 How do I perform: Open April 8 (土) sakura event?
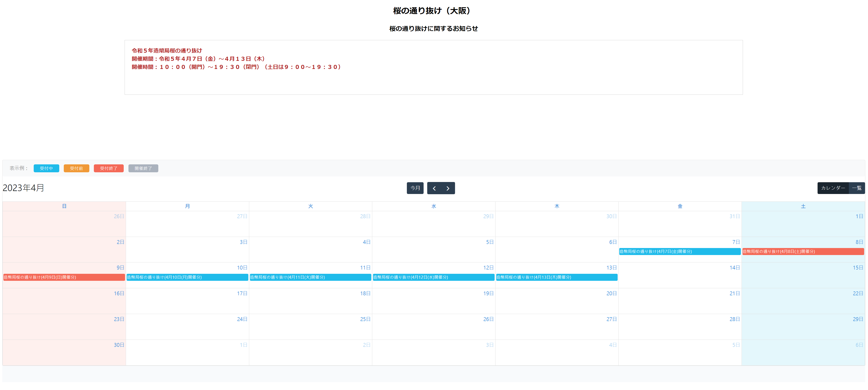point(803,252)
